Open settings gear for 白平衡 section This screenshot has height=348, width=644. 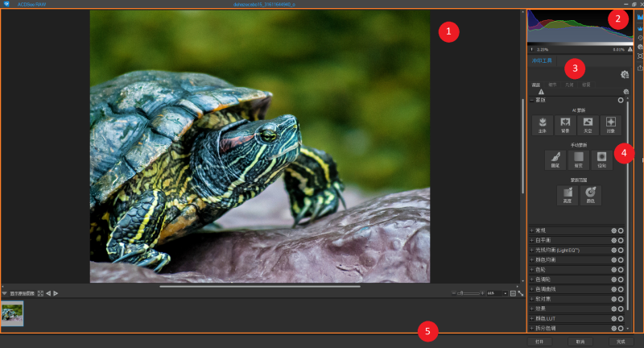coord(613,240)
